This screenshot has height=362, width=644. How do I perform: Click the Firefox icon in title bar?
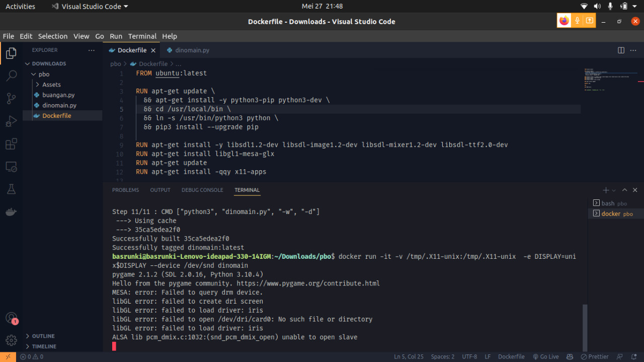[x=564, y=21]
